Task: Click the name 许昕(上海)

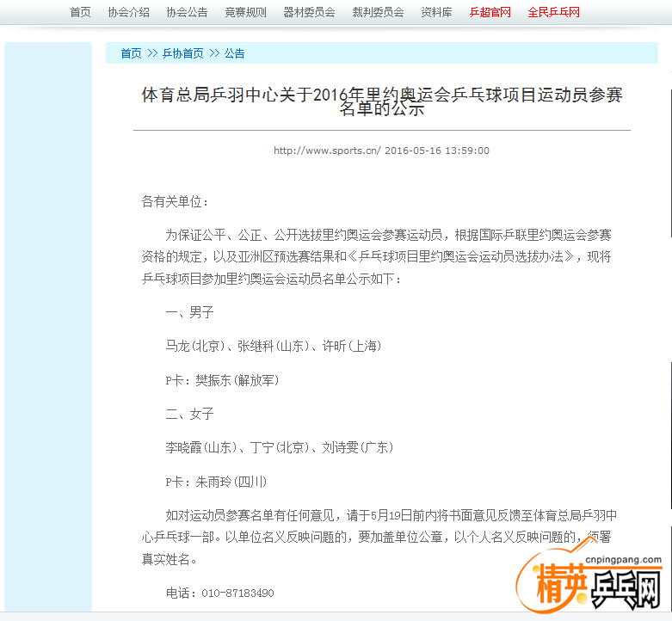Action: (352, 346)
